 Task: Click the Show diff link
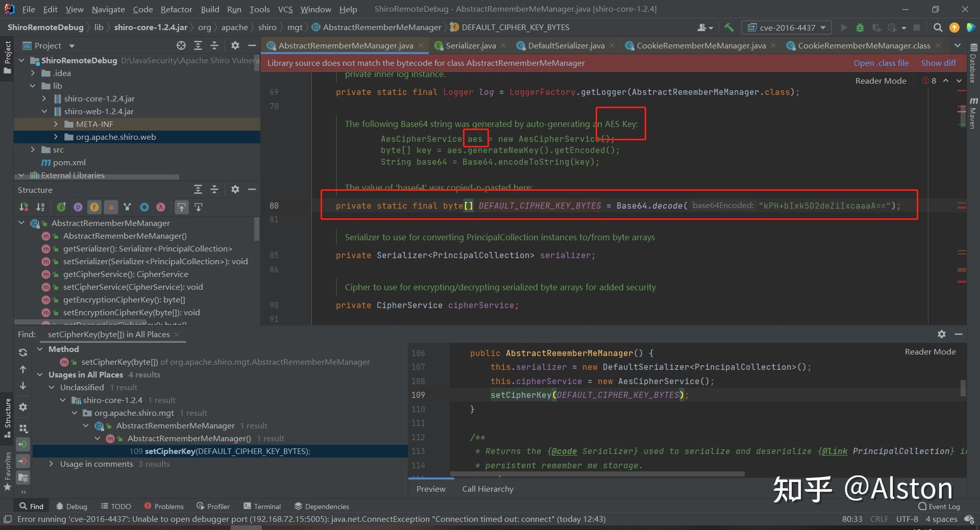(938, 63)
